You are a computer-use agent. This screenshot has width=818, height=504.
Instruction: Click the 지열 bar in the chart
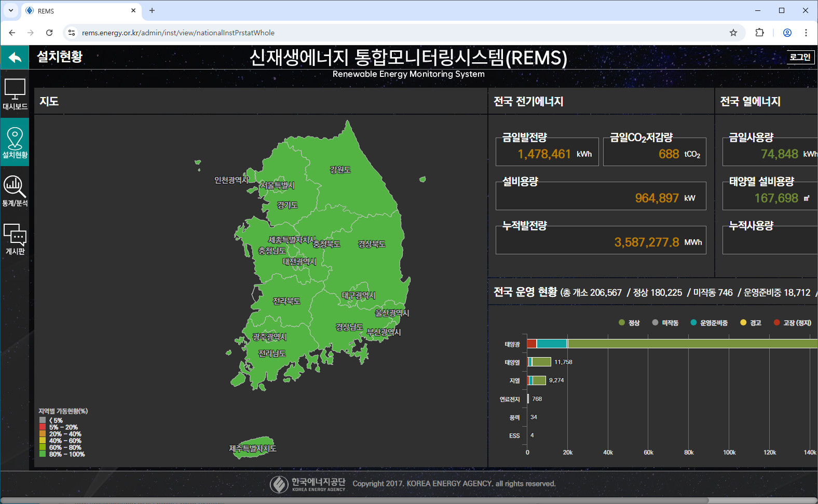[x=537, y=380]
